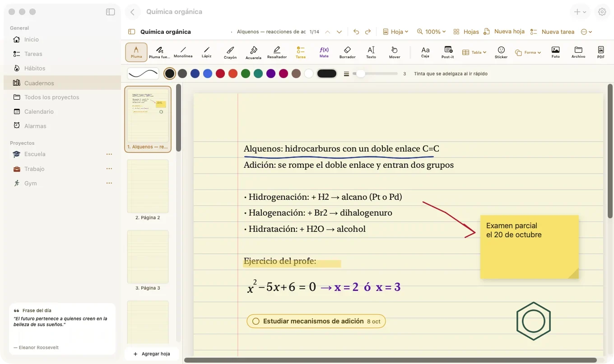This screenshot has height=364, width=614.
Task: Open the Hoja dropdown
Action: click(x=395, y=32)
